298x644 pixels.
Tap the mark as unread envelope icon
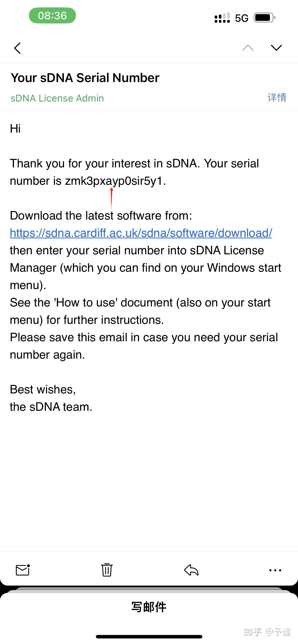click(x=23, y=570)
